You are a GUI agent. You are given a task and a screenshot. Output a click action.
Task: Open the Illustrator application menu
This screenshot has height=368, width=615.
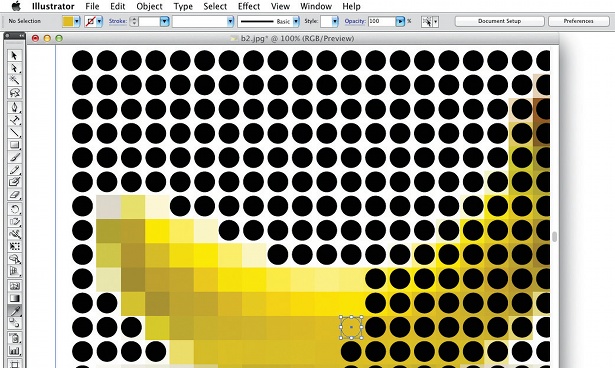(53, 6)
